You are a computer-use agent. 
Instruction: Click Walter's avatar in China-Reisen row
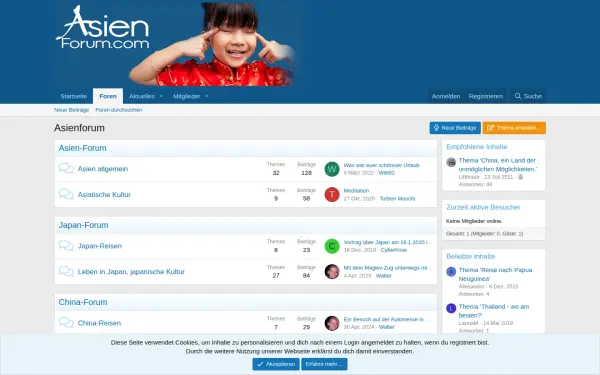pos(332,323)
